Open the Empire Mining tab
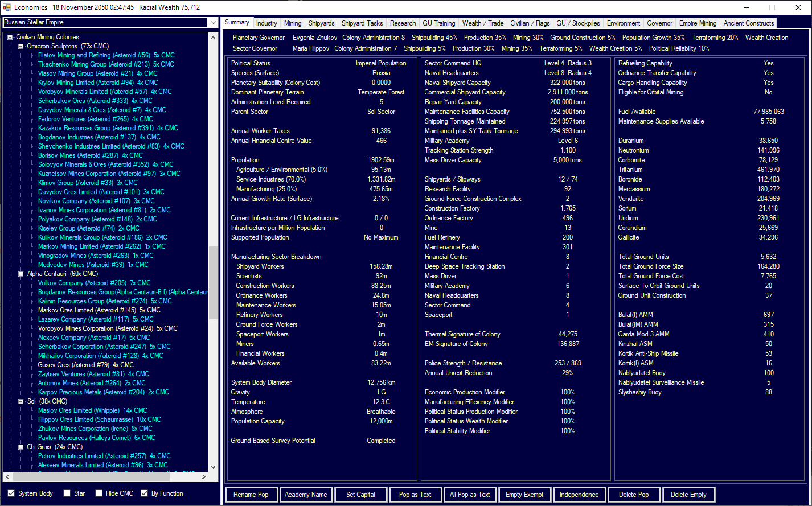812x506 pixels. coord(698,23)
